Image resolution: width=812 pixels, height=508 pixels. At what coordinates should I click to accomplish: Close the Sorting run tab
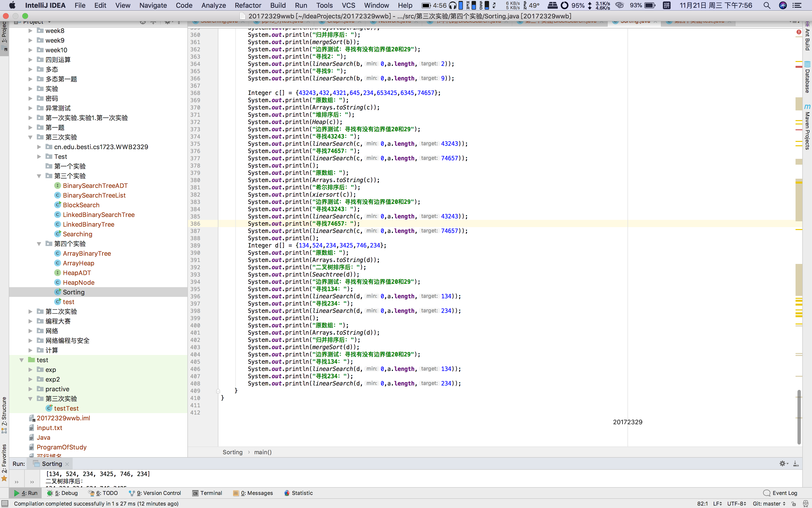click(x=67, y=464)
